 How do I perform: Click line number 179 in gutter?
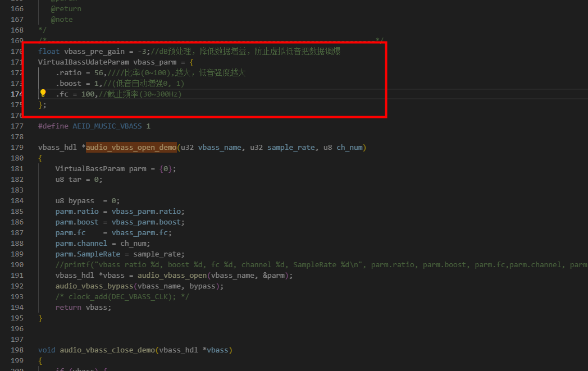[x=17, y=147]
